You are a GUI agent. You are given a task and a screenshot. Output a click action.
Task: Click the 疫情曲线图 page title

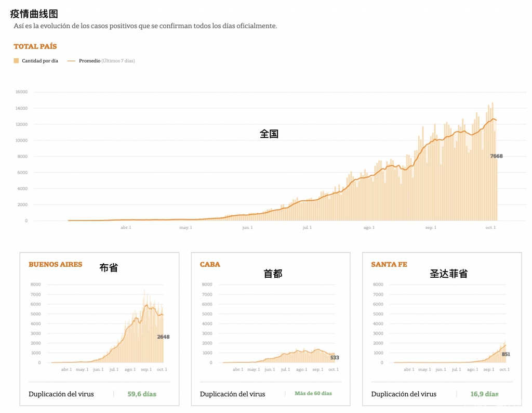(34, 14)
